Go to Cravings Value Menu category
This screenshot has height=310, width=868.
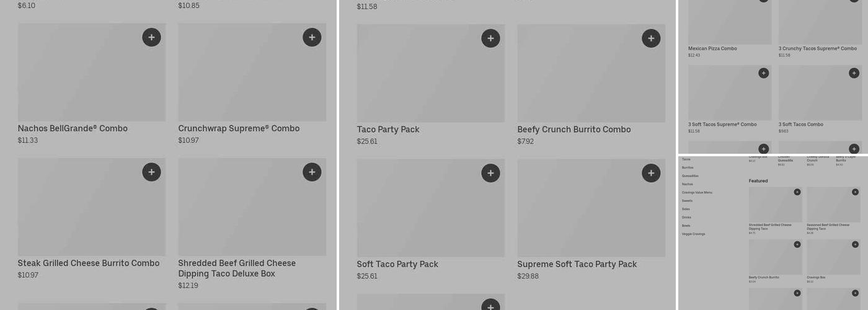coord(697,193)
